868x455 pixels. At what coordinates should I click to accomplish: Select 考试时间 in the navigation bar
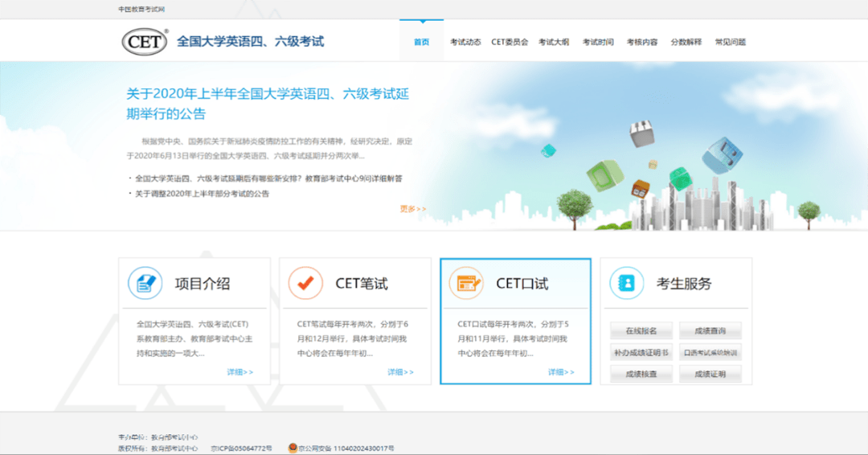pyautogui.click(x=598, y=42)
